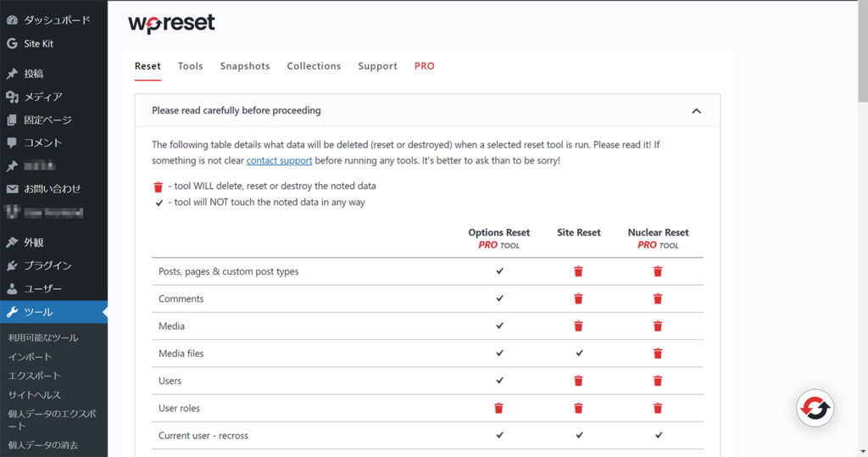Open the Import submenu item
Image resolution: width=868 pixels, height=457 pixels.
click(30, 356)
